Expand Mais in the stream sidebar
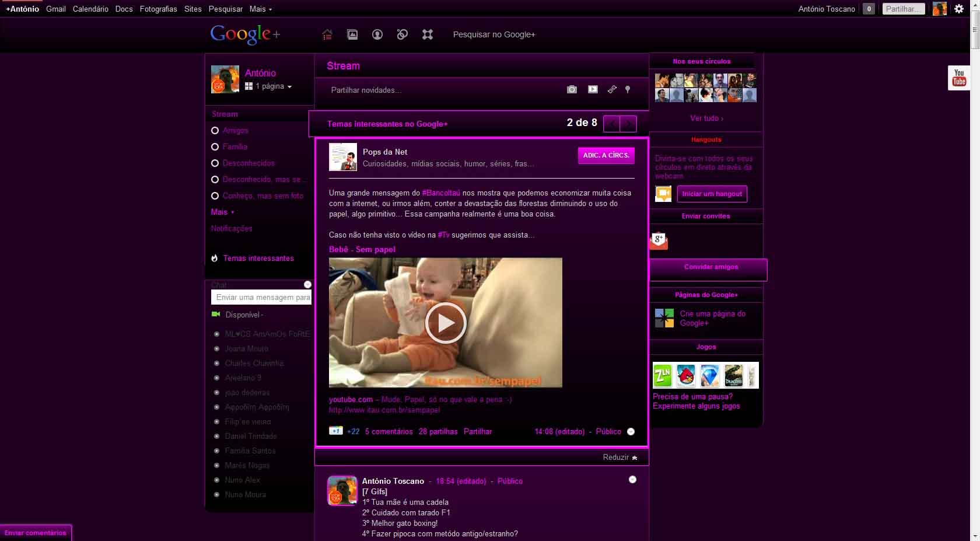The image size is (980, 541). pyautogui.click(x=222, y=212)
